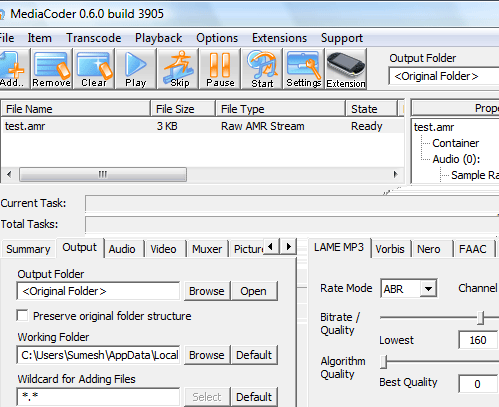Viewport: 499px width, 407px height.
Task: Click Browse next to Working Folder
Action: click(x=207, y=355)
